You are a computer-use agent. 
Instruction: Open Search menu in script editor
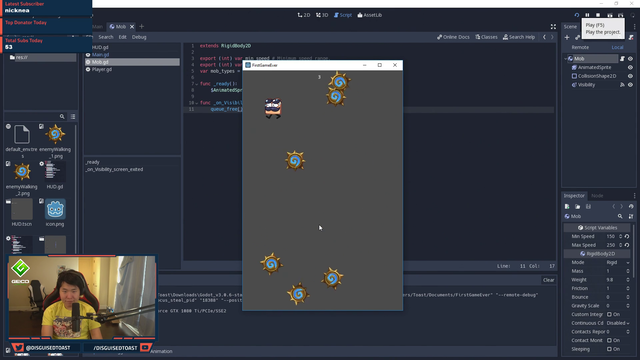coord(106,37)
